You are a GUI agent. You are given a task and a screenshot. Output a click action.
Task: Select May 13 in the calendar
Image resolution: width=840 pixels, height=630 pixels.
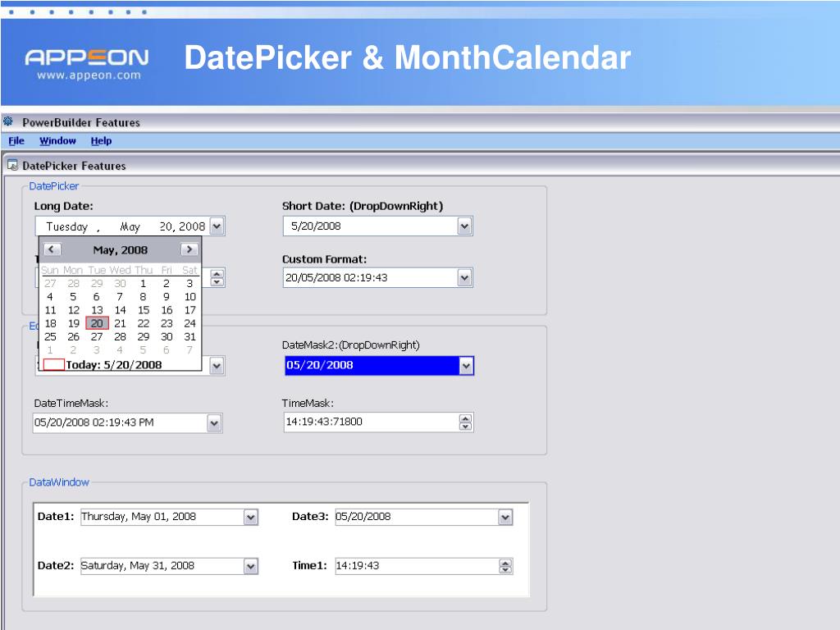coord(97,310)
